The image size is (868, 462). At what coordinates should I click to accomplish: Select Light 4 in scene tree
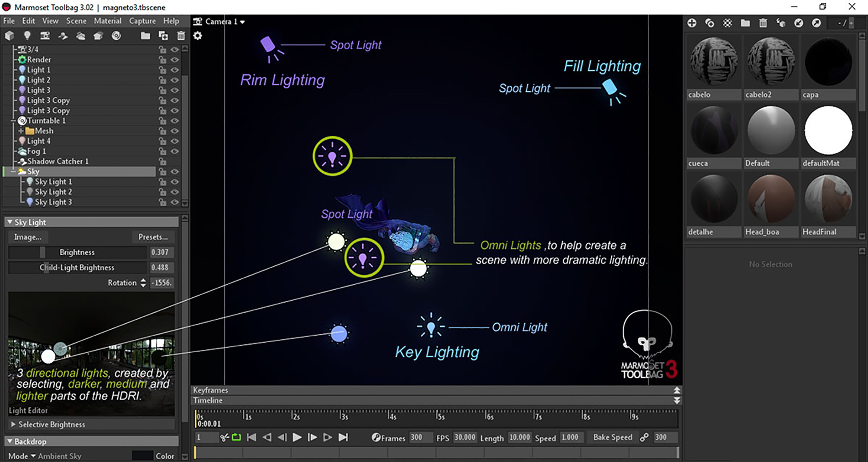tap(39, 141)
